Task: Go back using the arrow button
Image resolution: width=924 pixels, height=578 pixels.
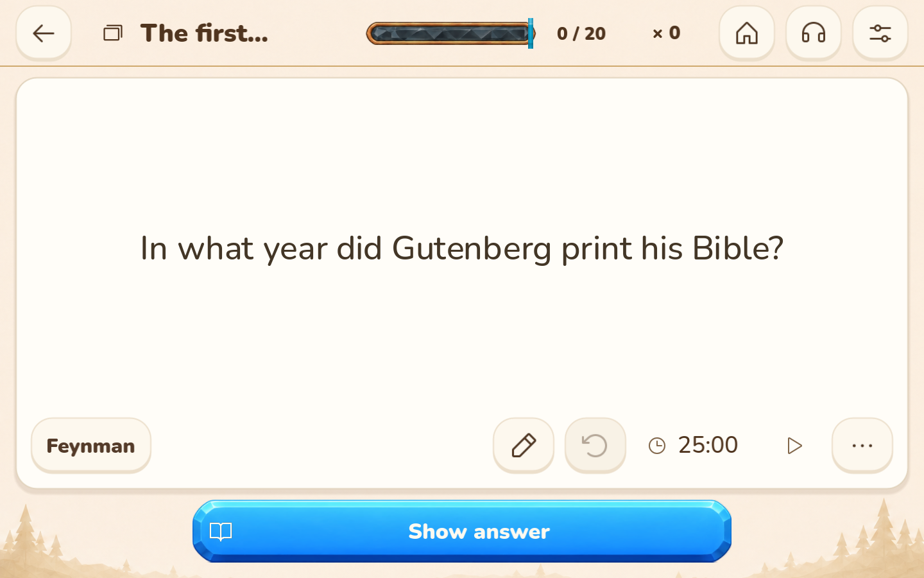Action: point(44,33)
